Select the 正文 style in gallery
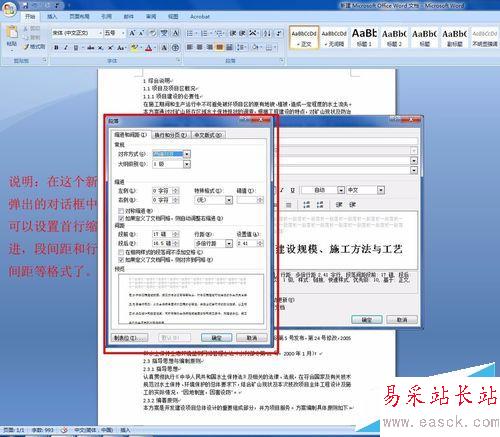This screenshot has width=500, height=437. point(304,37)
